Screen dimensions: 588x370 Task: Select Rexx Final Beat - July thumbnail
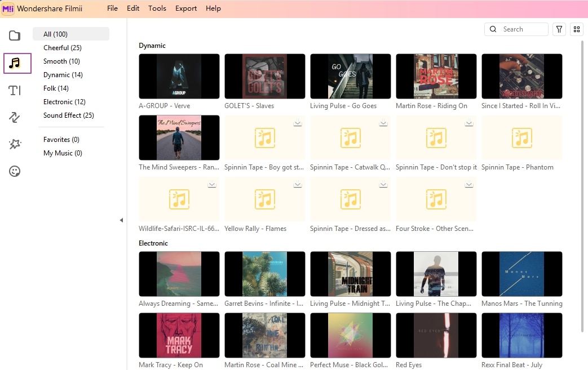(521, 336)
